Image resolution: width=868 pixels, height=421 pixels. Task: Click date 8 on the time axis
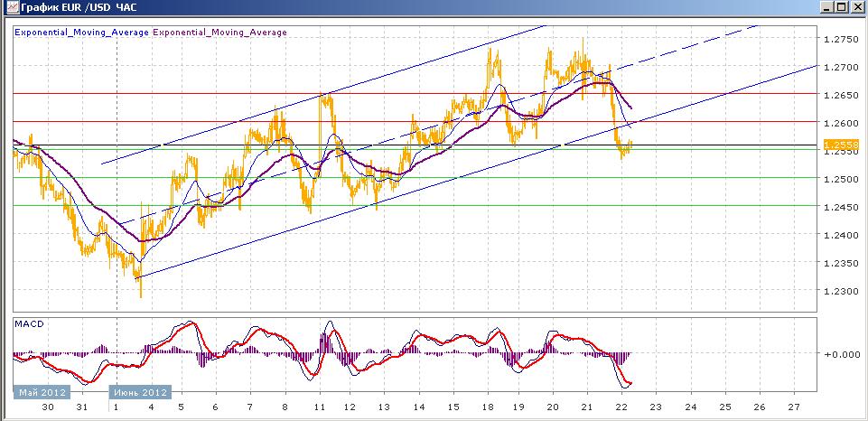(285, 407)
